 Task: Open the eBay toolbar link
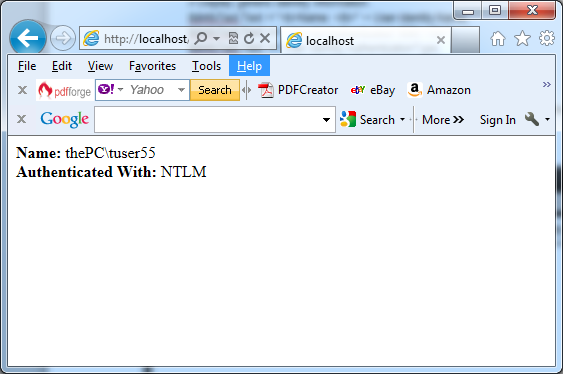point(372,90)
